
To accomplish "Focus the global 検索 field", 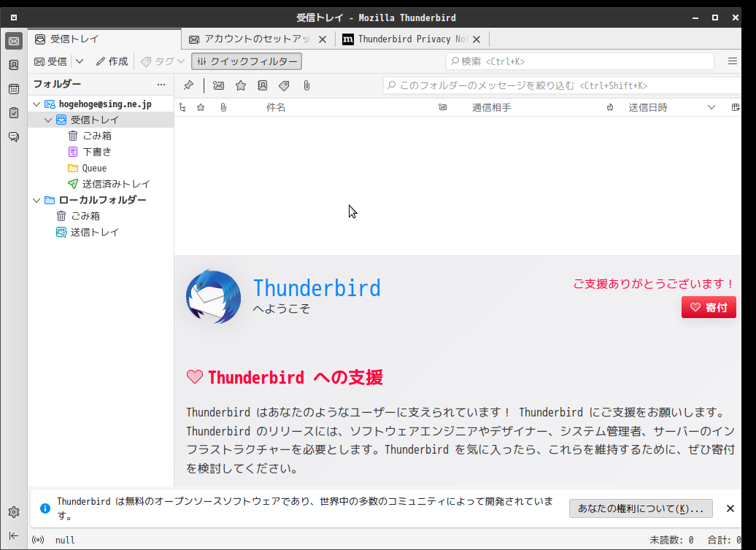I will pyautogui.click(x=579, y=61).
